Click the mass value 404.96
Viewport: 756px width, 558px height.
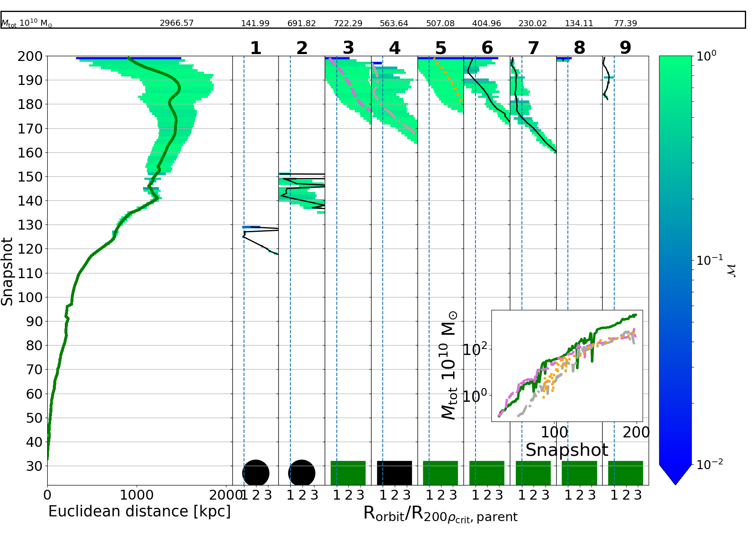point(487,23)
